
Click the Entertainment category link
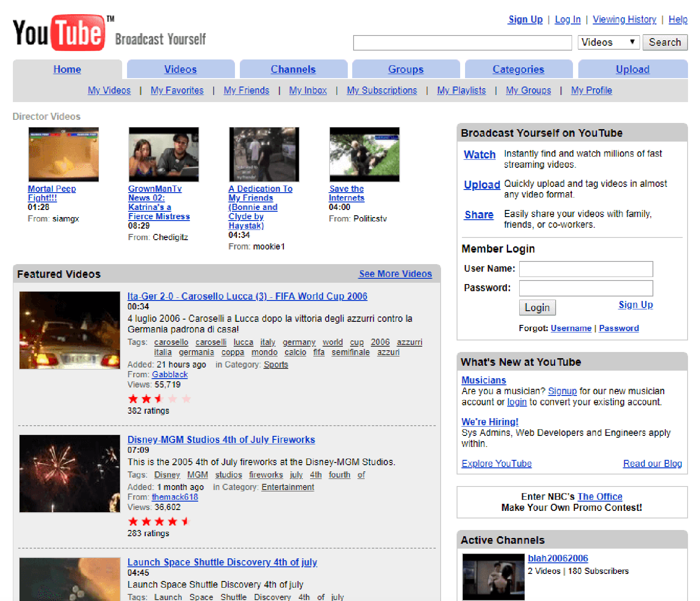288,487
